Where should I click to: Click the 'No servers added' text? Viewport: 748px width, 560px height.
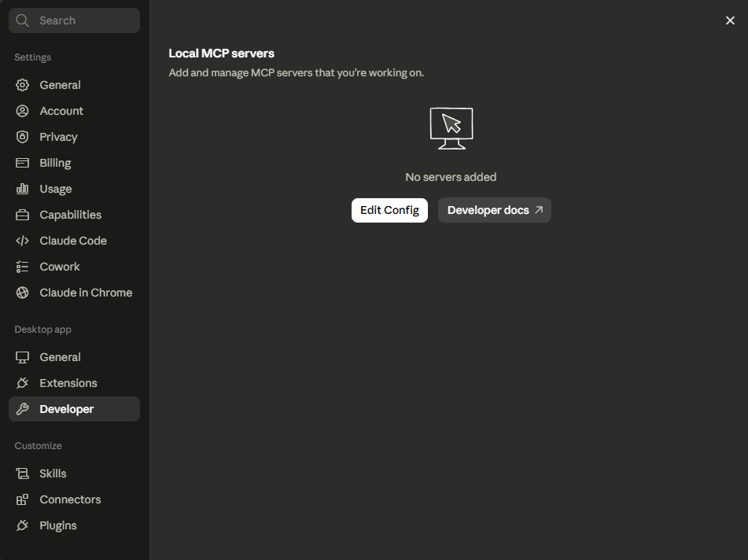pos(451,177)
